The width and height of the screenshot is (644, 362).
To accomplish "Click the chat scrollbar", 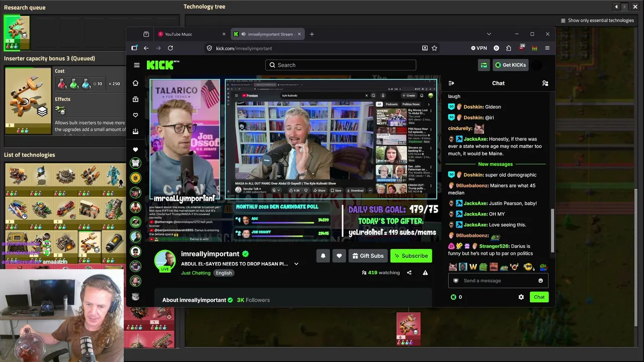I will pyautogui.click(x=552, y=231).
